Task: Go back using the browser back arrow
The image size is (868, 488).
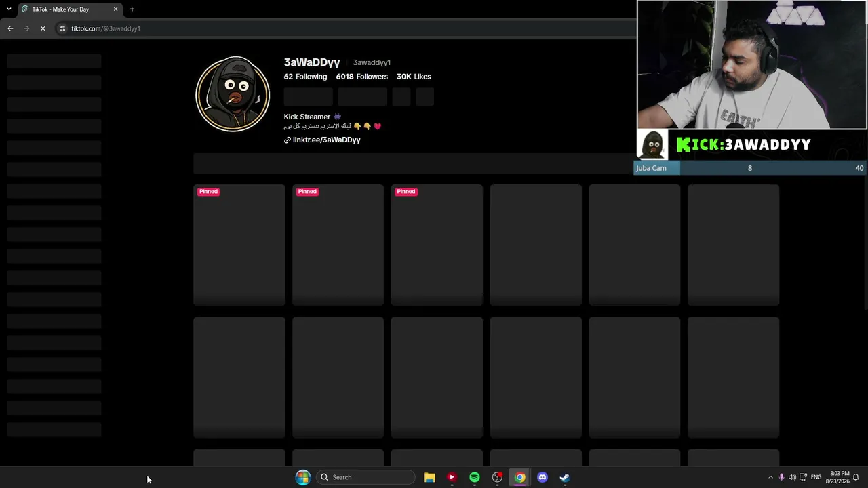Action: 10,28
